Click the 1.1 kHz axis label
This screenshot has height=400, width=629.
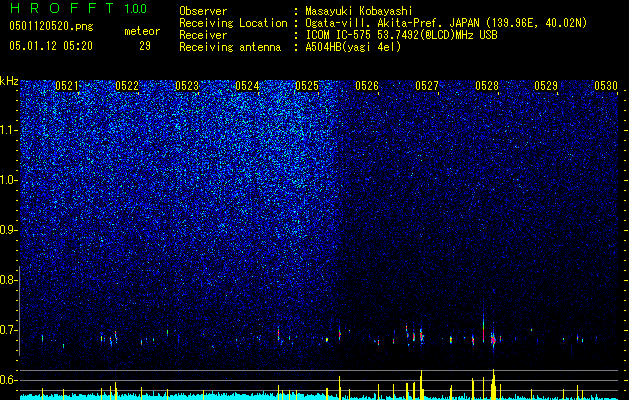[9, 130]
